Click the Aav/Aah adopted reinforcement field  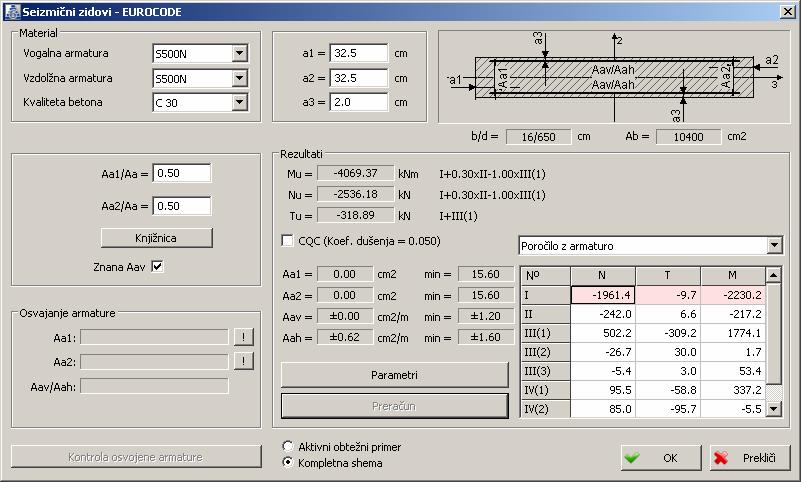point(154,387)
